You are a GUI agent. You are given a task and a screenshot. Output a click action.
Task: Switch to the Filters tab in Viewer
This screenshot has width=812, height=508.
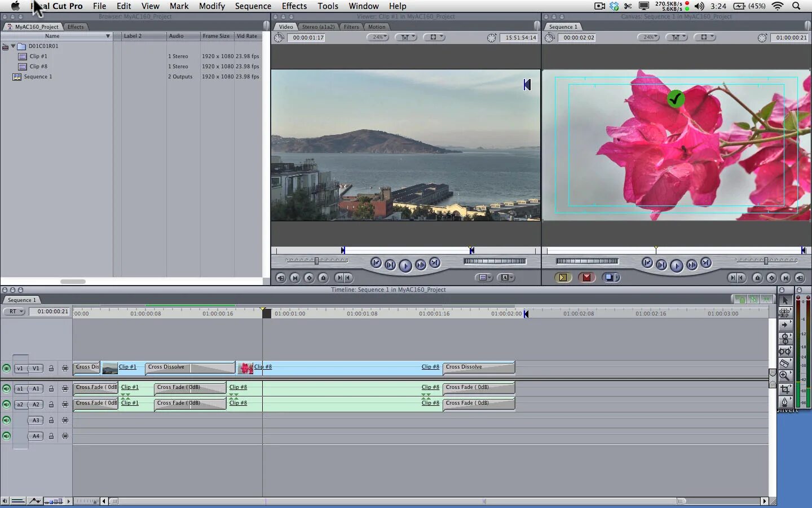point(351,27)
